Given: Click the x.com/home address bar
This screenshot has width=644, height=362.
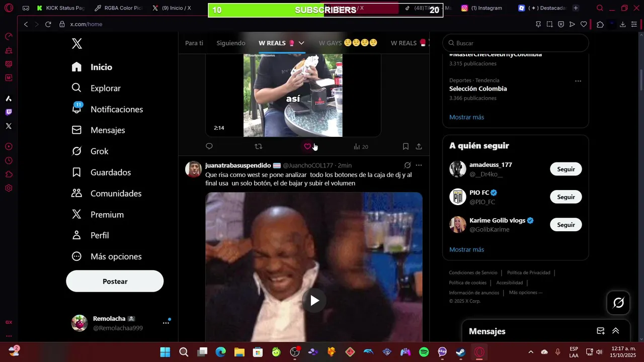Looking at the screenshot, I should (86, 24).
